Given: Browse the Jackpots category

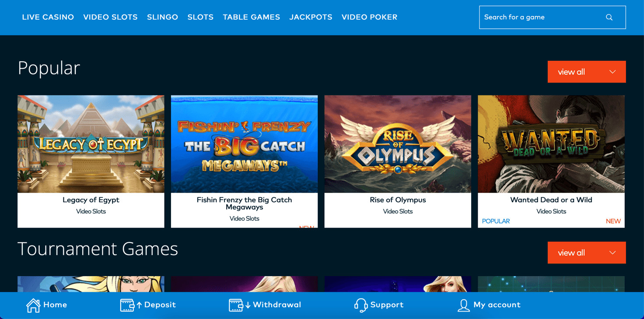Looking at the screenshot, I should coord(311,17).
